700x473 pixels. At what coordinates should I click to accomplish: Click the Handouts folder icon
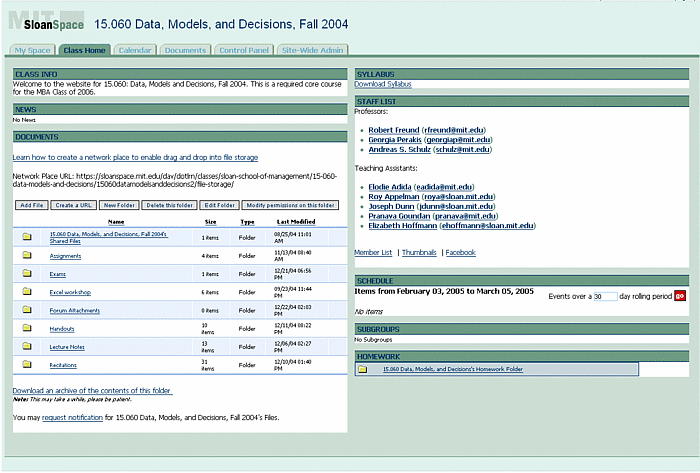pyautogui.click(x=27, y=328)
